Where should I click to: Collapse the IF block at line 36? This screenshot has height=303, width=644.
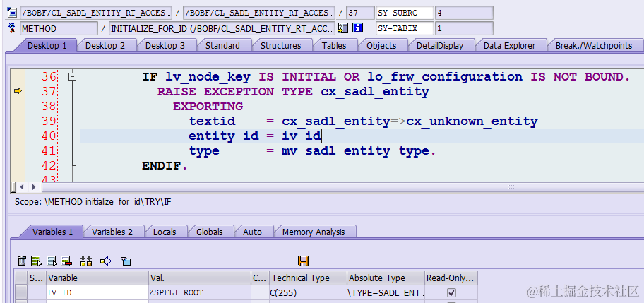(72, 76)
